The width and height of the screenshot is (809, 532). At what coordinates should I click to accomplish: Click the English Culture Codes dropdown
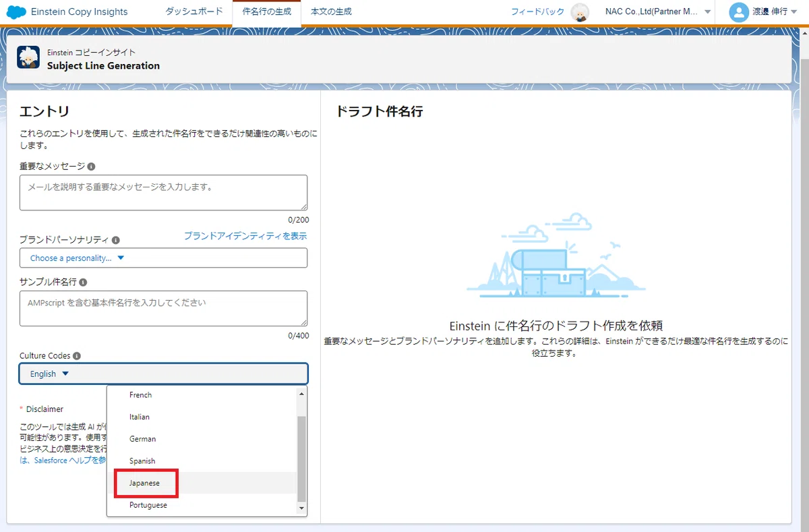(x=163, y=374)
